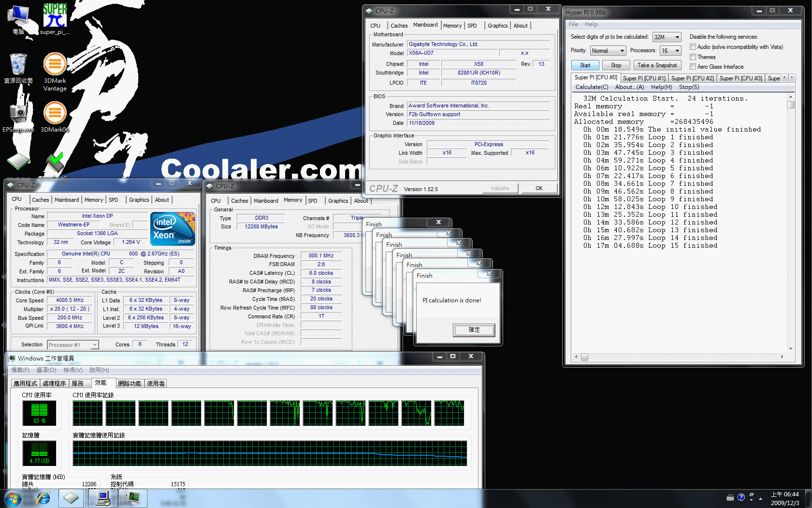Click OK in CPU-Z Mainboard window
812x508 pixels.
click(539, 188)
